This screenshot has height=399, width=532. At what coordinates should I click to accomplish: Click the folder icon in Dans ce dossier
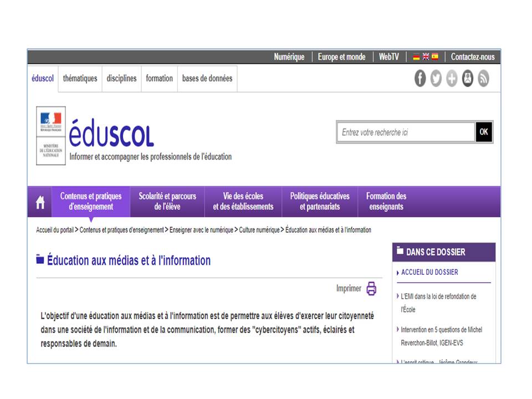pos(400,250)
